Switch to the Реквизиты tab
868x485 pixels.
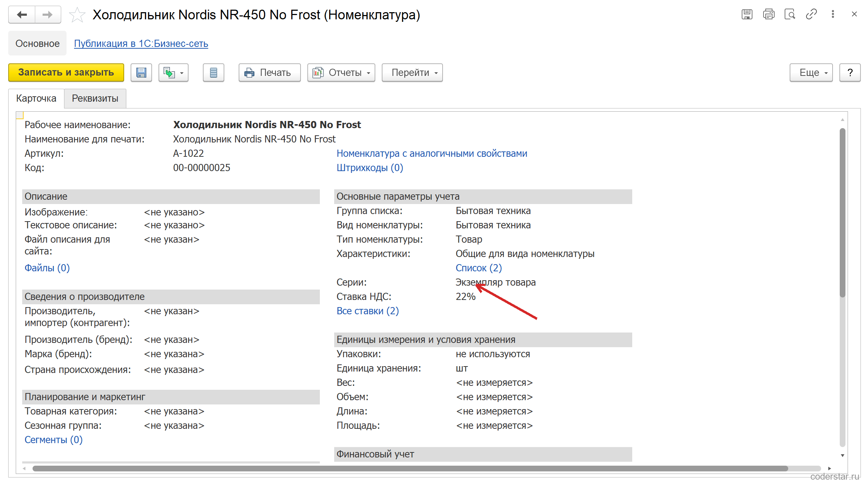coord(95,98)
